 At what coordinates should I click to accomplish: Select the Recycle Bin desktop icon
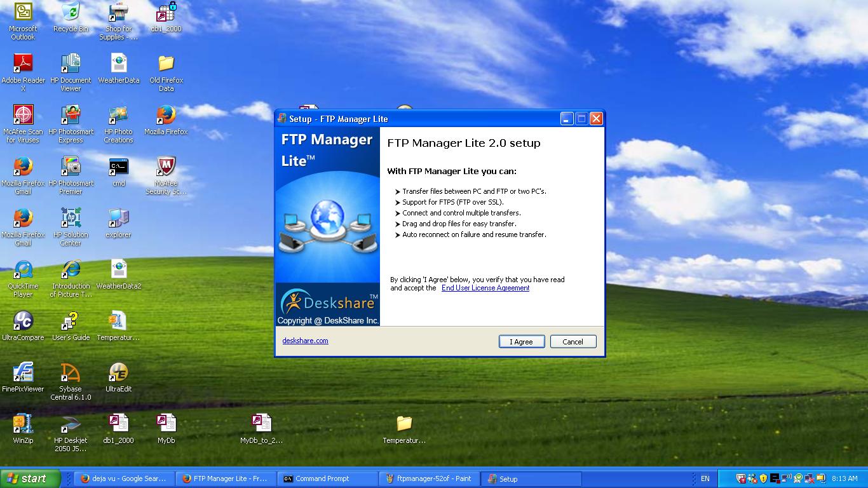pyautogui.click(x=71, y=13)
